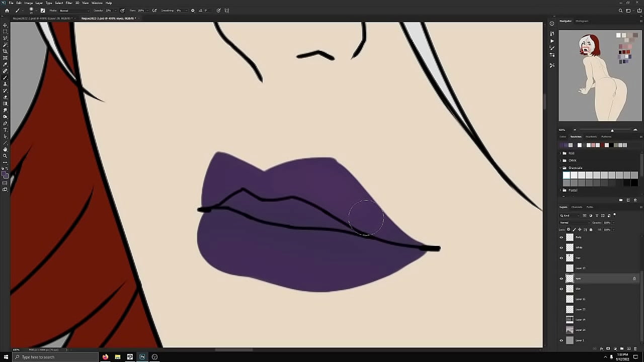Switch to the Channels tab

577,207
